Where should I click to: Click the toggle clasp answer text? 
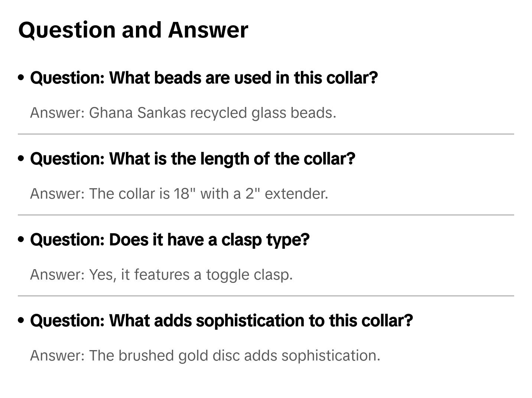[161, 275]
